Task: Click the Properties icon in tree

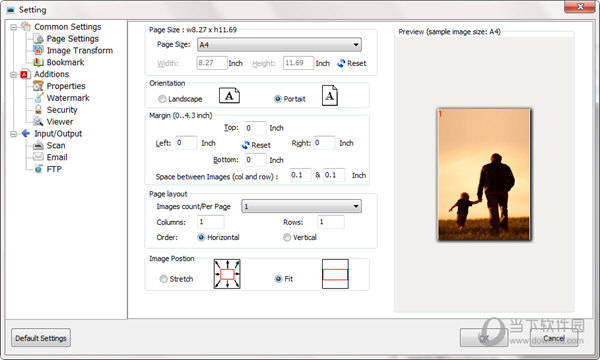Action: pyautogui.click(x=38, y=86)
